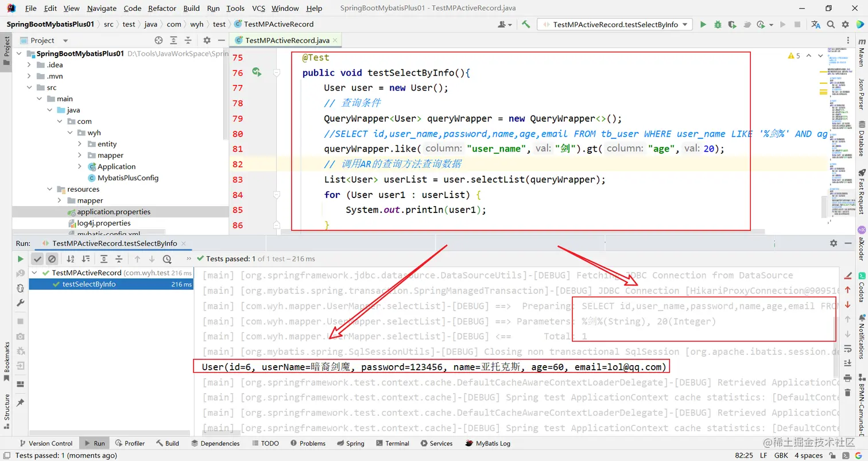Open Dependencies tool window
Image resolution: width=868 pixels, height=461 pixels.
(x=215, y=443)
